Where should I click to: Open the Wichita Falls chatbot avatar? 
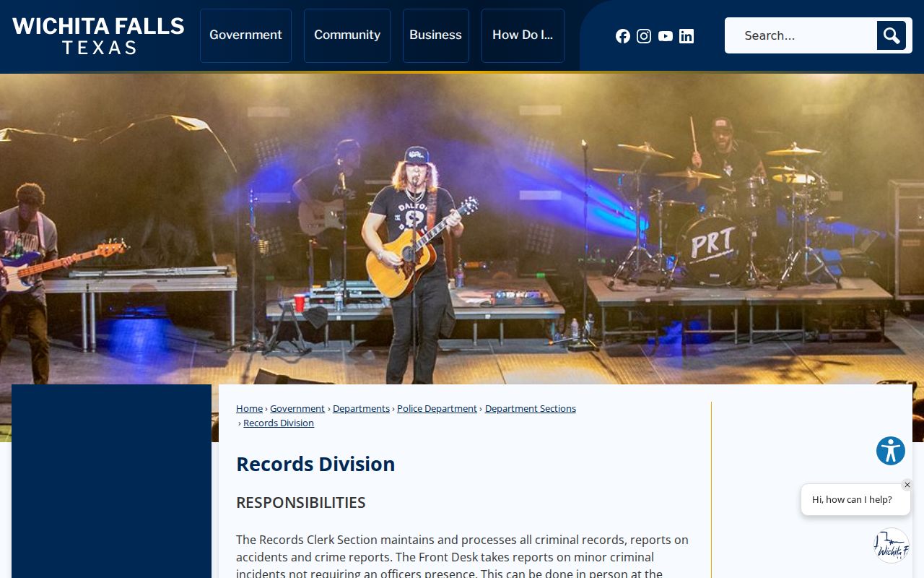[x=891, y=545]
